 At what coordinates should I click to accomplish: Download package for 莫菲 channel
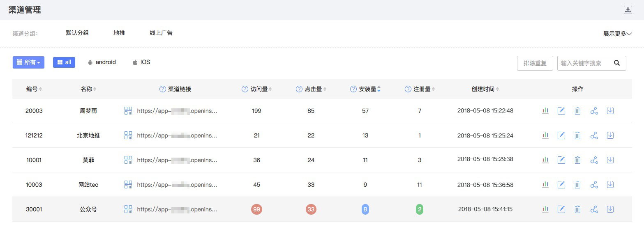tap(610, 160)
